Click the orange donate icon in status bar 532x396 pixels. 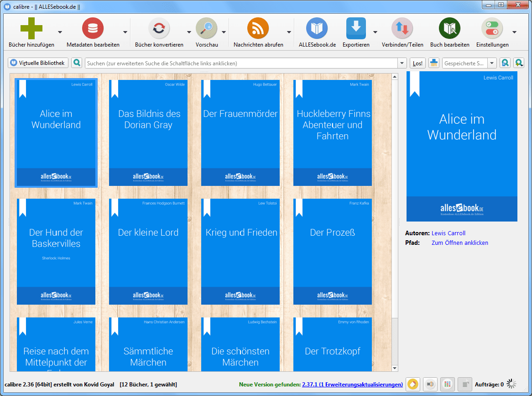tap(412, 385)
